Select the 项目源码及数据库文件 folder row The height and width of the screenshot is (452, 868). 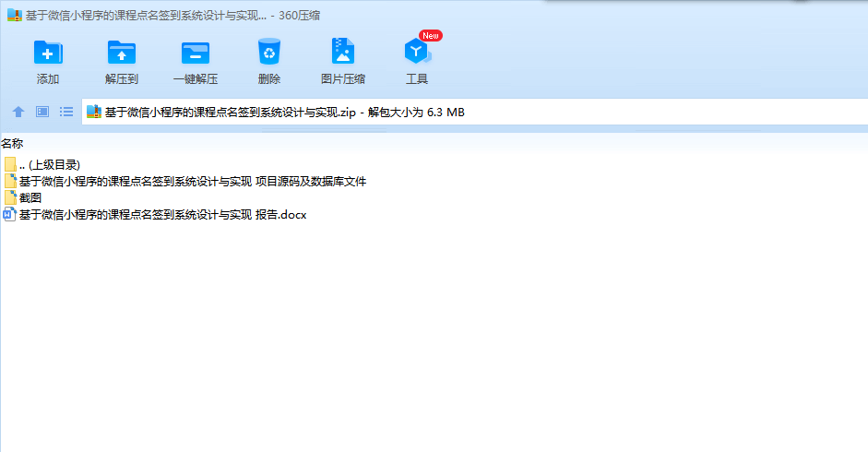[184, 181]
